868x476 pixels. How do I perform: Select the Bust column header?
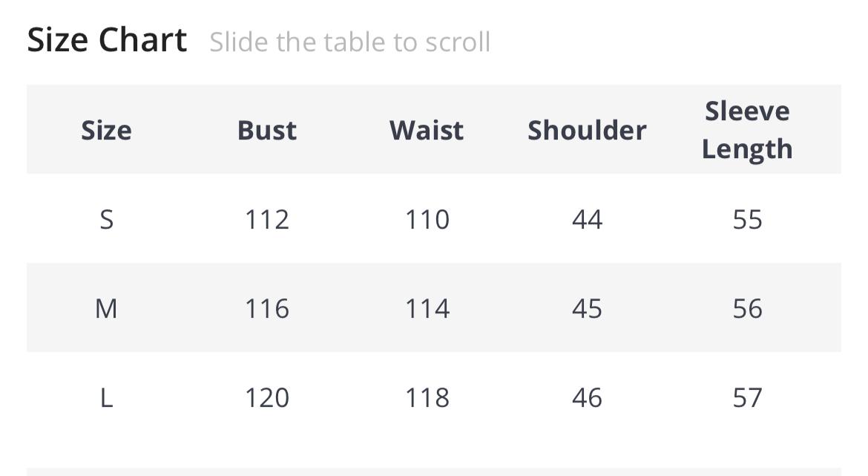click(x=267, y=130)
